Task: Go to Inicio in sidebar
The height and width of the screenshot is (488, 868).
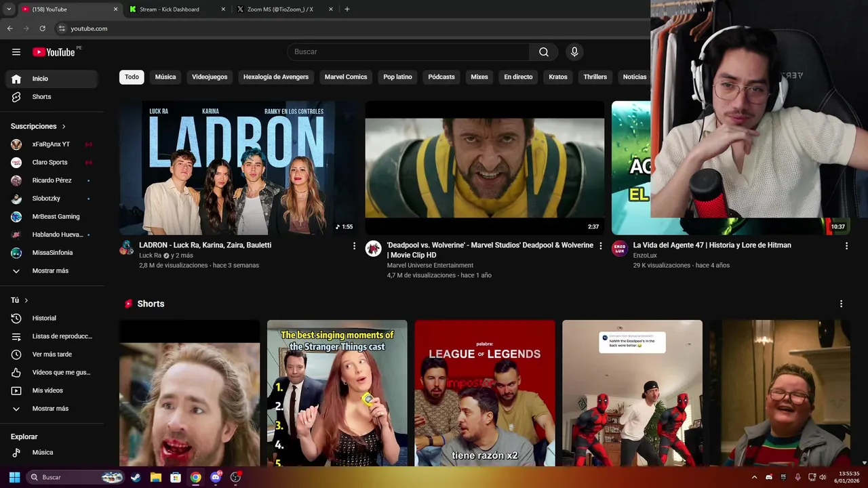Action: [x=52, y=79]
